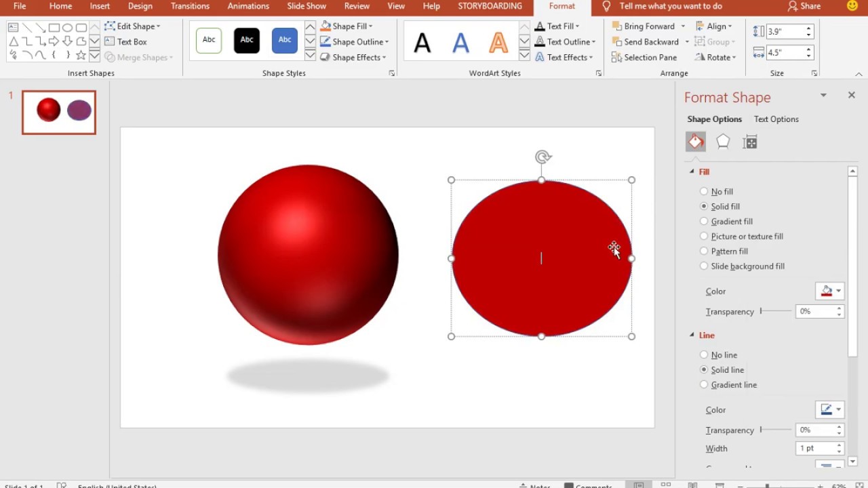The image size is (868, 488).
Task: Select the Solid fill radio button
Action: [x=704, y=207]
